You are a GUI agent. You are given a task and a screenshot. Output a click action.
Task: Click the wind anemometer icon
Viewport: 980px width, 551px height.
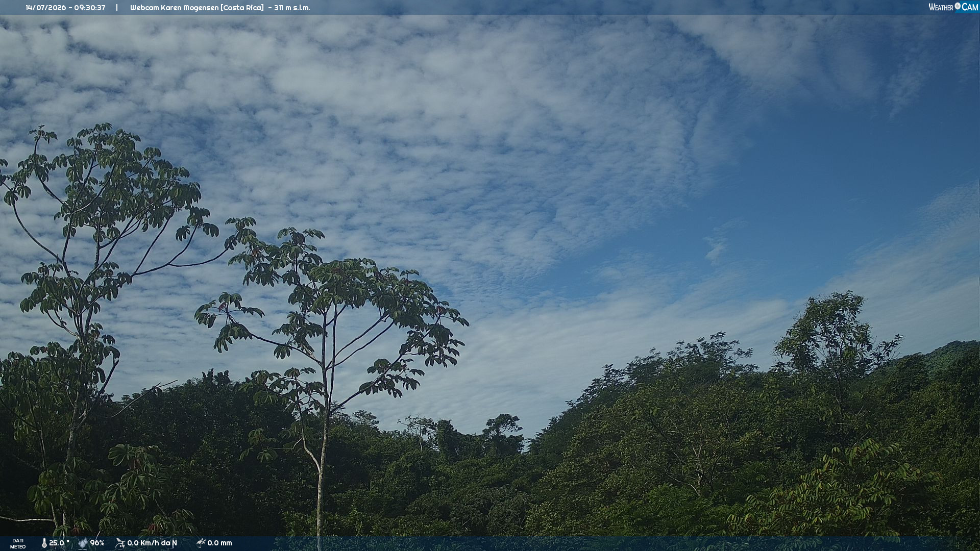click(x=120, y=543)
